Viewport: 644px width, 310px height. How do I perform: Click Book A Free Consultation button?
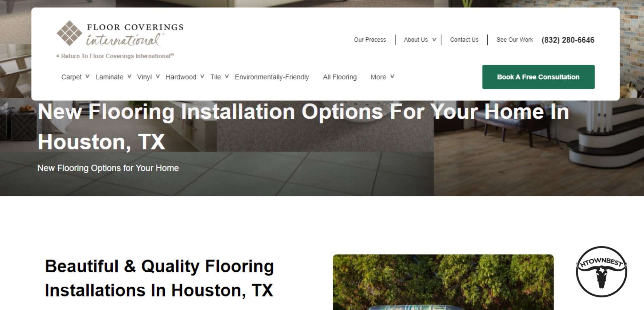point(539,77)
